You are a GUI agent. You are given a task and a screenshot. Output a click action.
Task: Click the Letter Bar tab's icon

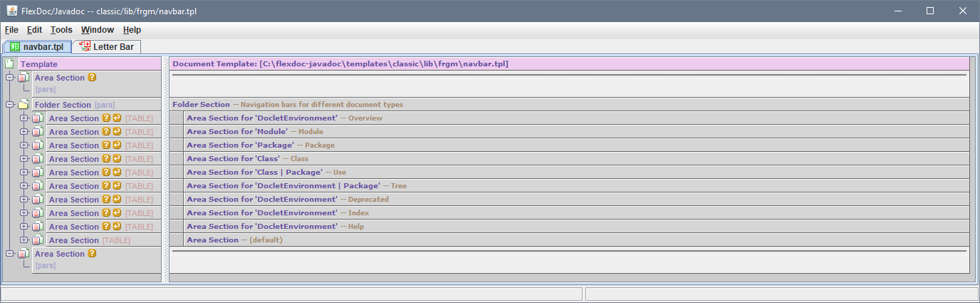pyautogui.click(x=85, y=46)
